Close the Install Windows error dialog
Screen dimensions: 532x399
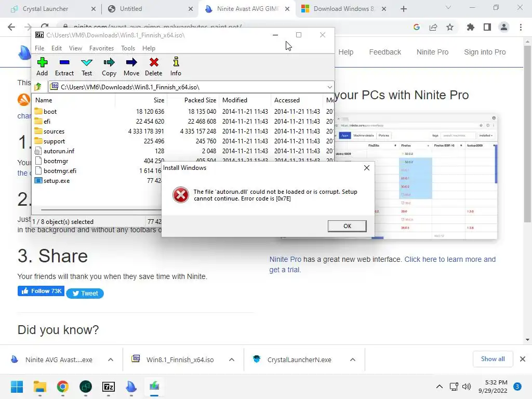click(x=366, y=168)
